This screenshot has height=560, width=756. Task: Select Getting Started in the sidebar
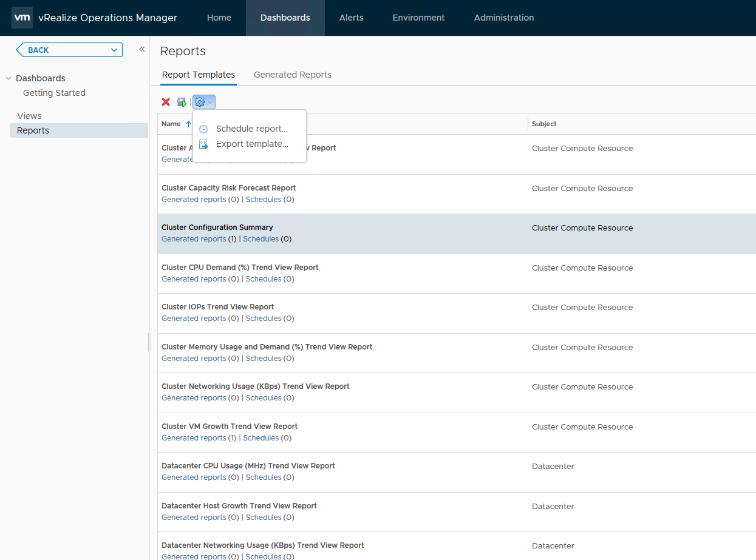pyautogui.click(x=54, y=93)
